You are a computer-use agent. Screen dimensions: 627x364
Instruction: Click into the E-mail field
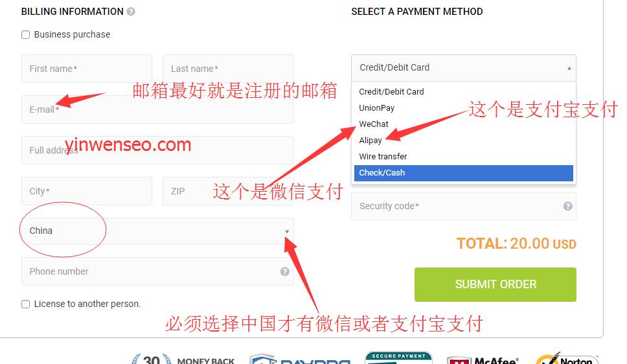157,109
